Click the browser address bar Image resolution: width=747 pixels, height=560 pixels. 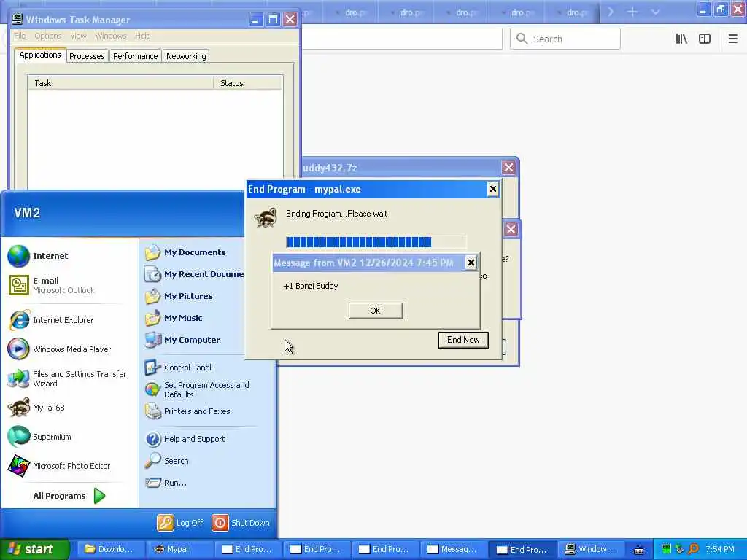click(x=402, y=39)
